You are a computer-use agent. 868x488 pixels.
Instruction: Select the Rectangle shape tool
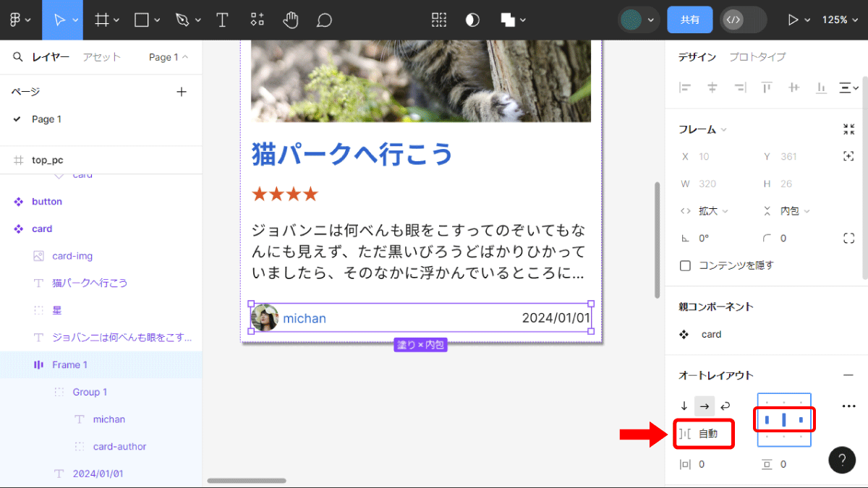pyautogui.click(x=142, y=20)
